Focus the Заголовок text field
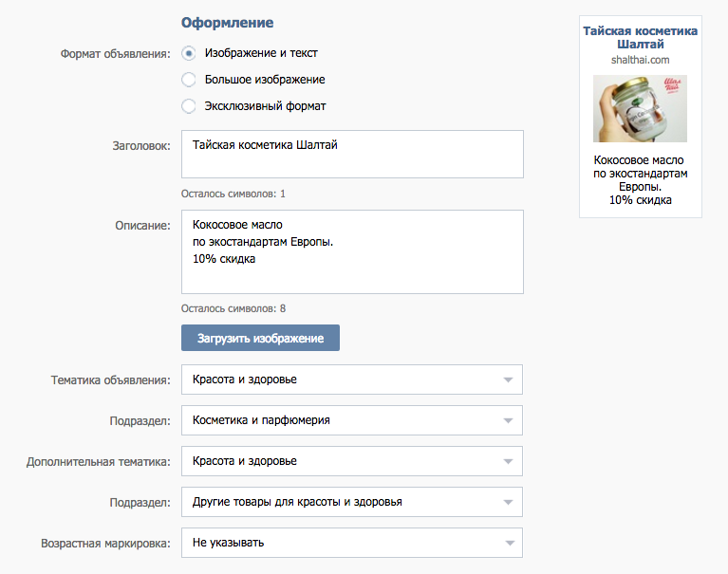The height and width of the screenshot is (574, 728). click(x=352, y=154)
